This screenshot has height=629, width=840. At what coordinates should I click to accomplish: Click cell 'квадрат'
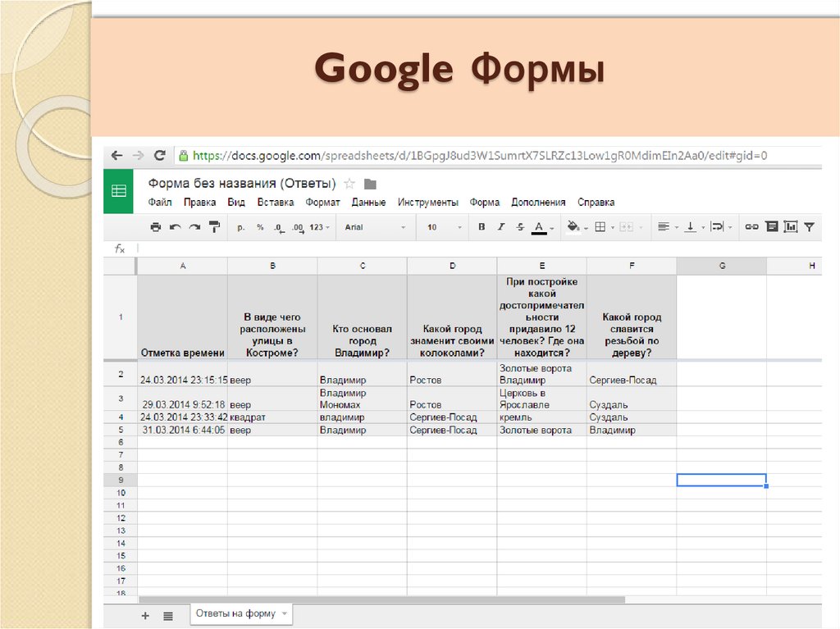pyautogui.click(x=272, y=417)
